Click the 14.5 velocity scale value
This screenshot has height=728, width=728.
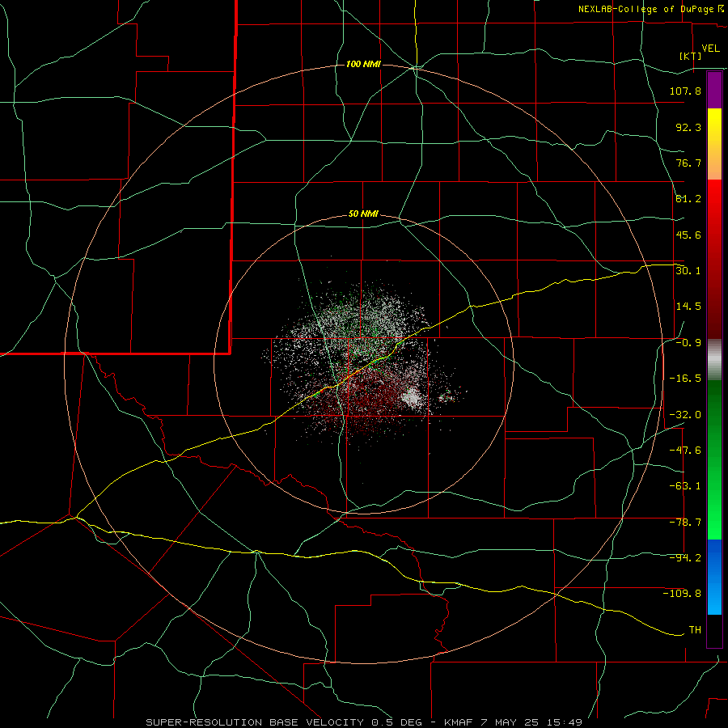688,307
